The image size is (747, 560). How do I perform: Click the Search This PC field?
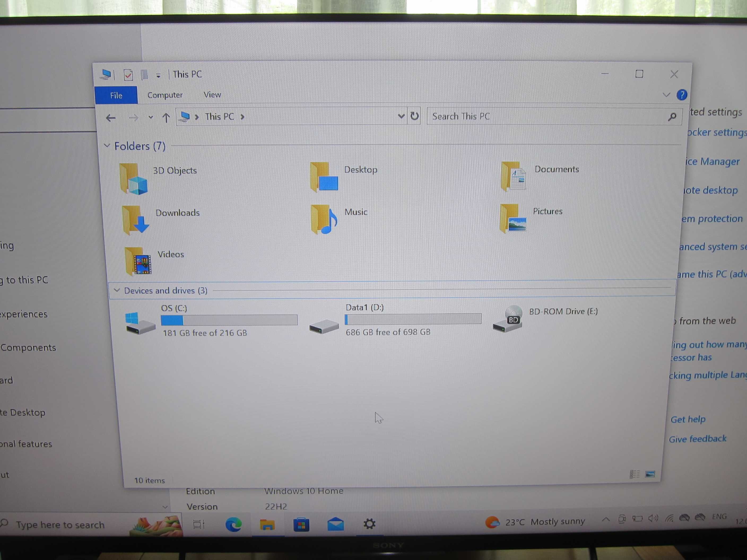point(554,116)
